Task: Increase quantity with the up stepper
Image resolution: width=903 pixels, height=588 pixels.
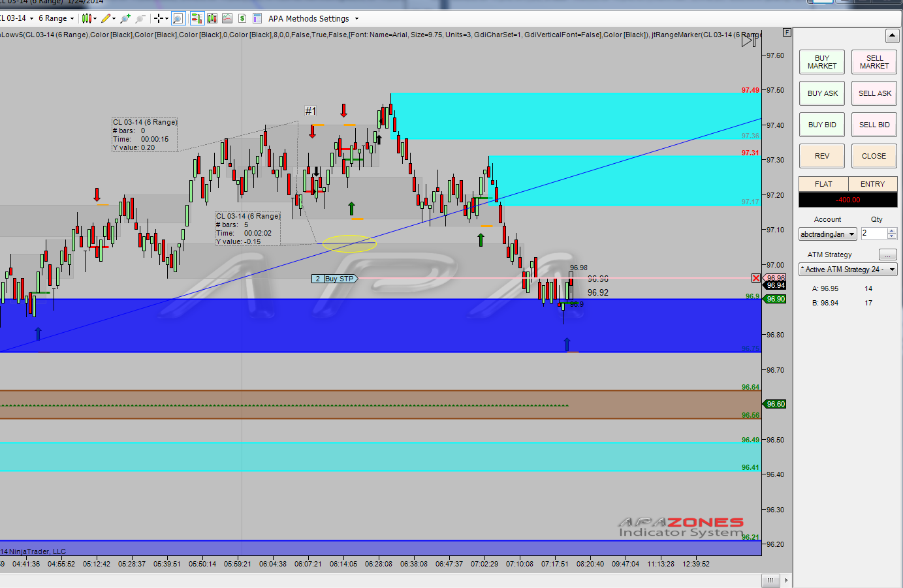Action: tap(893, 230)
